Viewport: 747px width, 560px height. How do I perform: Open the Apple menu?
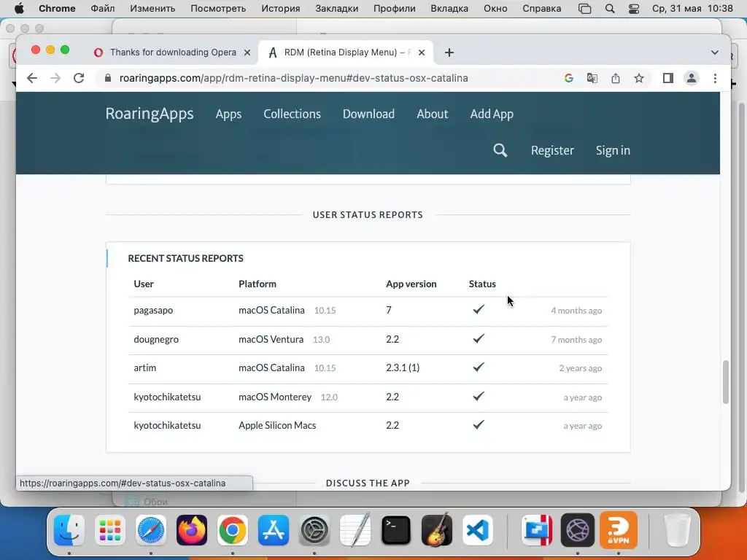pos(19,9)
